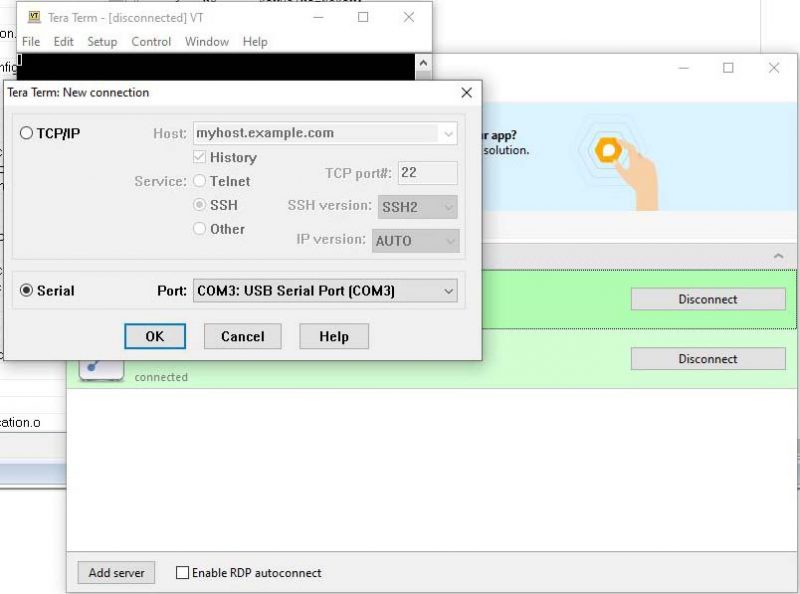Collapse the server list chevron
800x594 pixels.
click(x=779, y=257)
